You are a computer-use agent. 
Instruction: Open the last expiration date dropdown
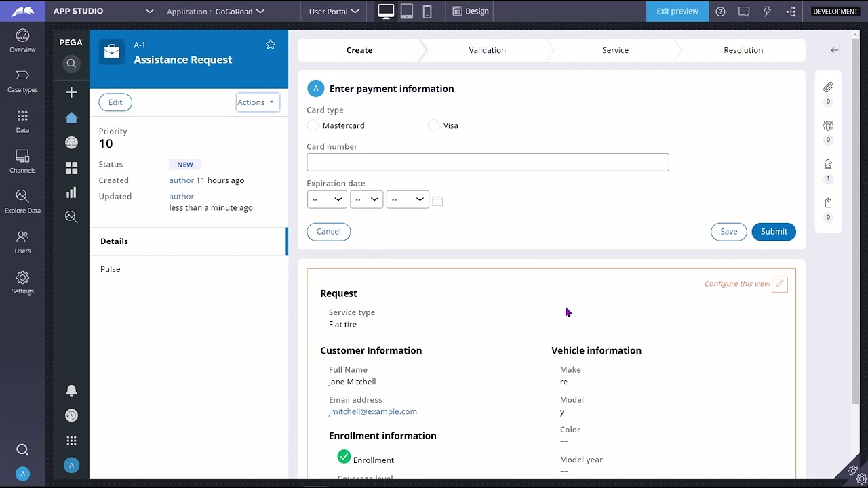(x=408, y=199)
